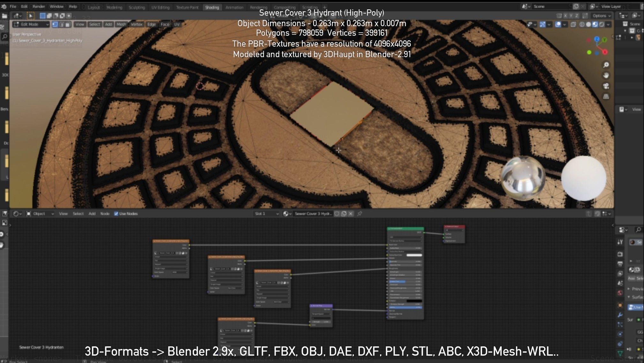Open the Edge menu
The height and width of the screenshot is (363, 644).
[152, 24]
